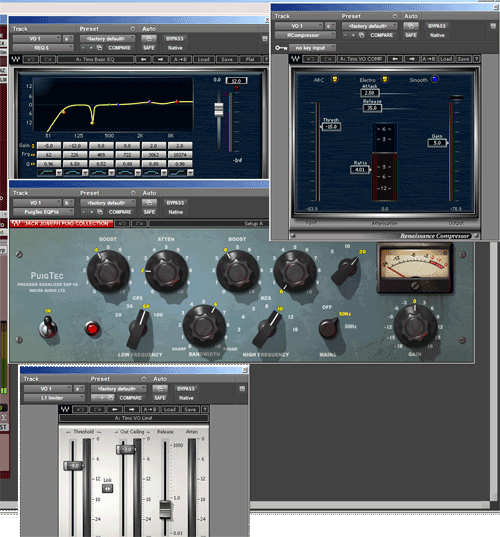Click the Out Ceiling fader in L1 limiter
The height and width of the screenshot is (537, 500).
click(x=126, y=449)
